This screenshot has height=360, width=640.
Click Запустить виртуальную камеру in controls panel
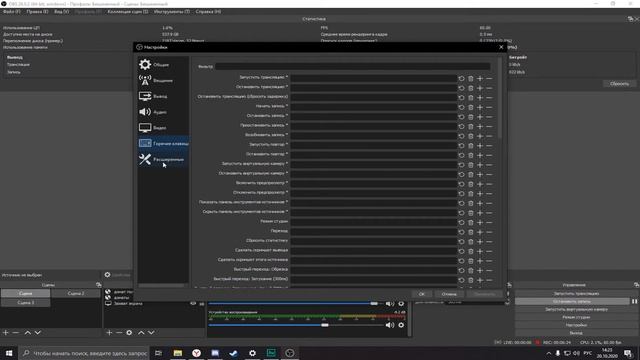click(x=576, y=309)
